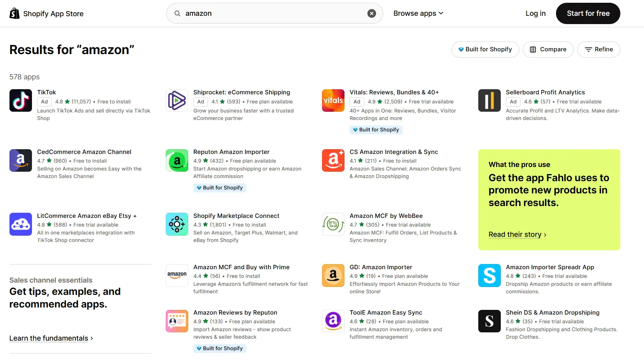This screenshot has width=644, height=360.
Task: Select the Shiprocket eCommerce Shipping icon
Action: pyautogui.click(x=177, y=101)
